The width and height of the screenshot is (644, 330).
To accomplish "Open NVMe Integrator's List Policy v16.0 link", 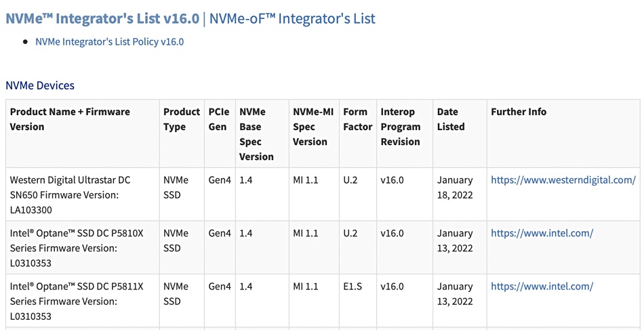I will (x=109, y=42).
